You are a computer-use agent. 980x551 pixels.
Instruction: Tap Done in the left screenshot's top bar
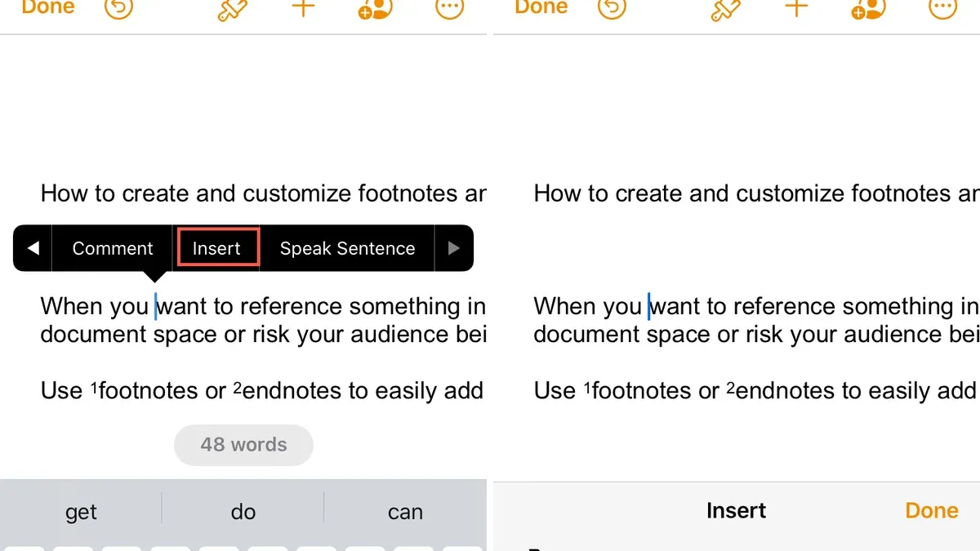47,7
